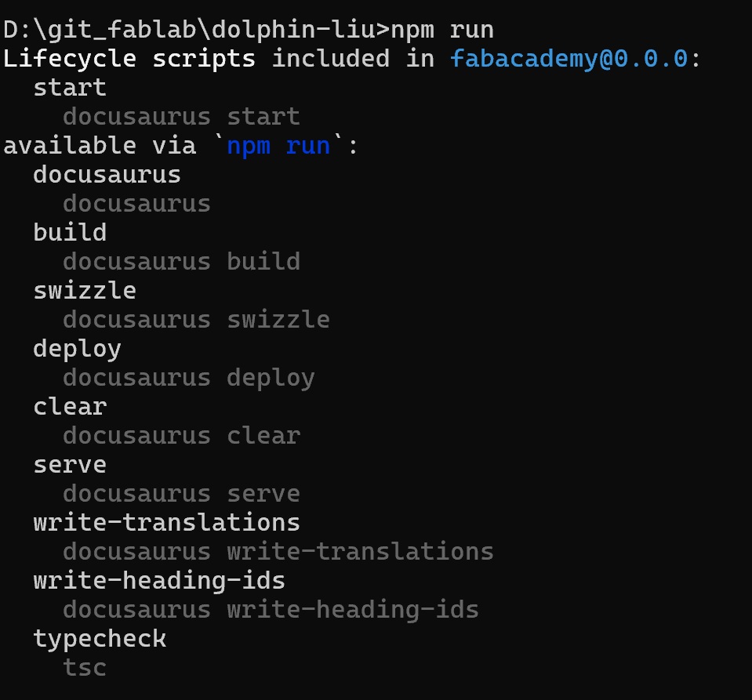Click the gray docusaurus write-translations command
752x700 pixels.
(x=278, y=552)
